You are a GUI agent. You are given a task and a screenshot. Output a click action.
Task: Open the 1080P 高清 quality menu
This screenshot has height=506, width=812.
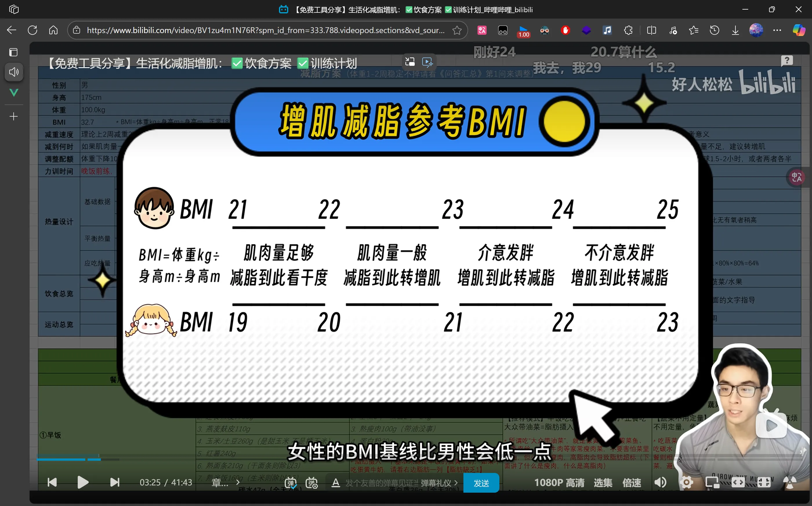[x=559, y=482]
